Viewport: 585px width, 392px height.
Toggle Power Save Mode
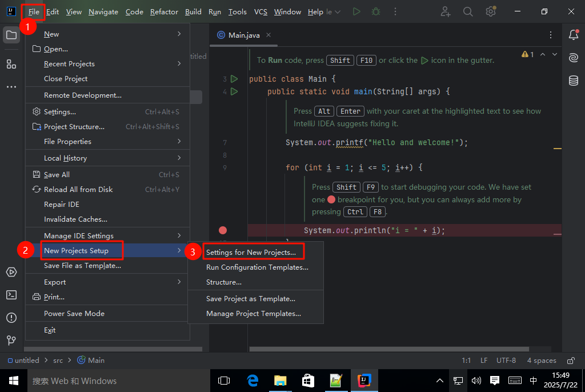pyautogui.click(x=107, y=313)
